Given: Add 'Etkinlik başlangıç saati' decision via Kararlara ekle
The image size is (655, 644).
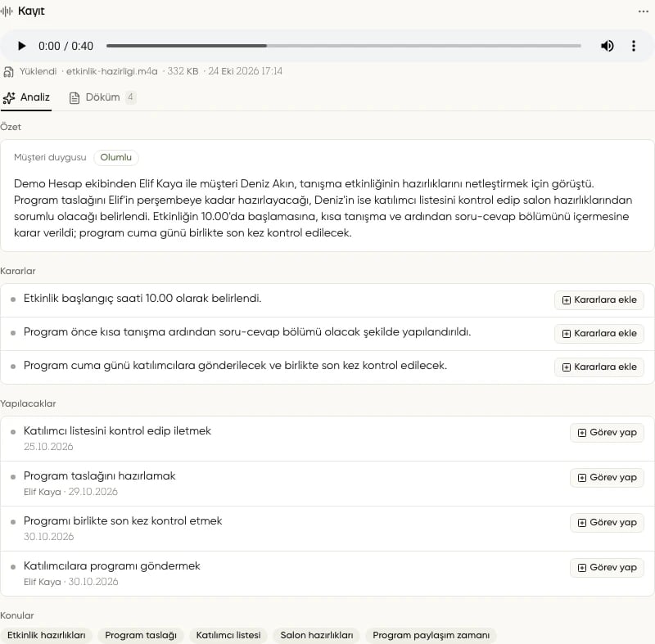Looking at the screenshot, I should pyautogui.click(x=599, y=300).
